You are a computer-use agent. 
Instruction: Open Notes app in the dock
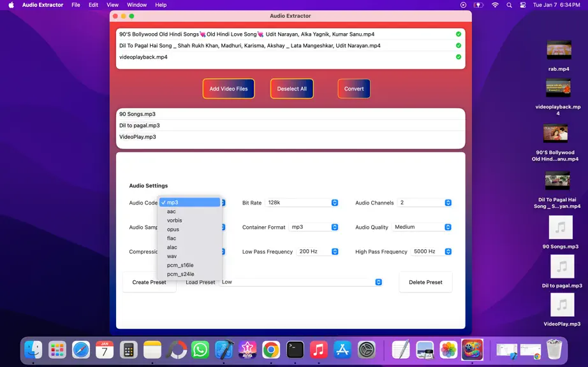pos(152,350)
